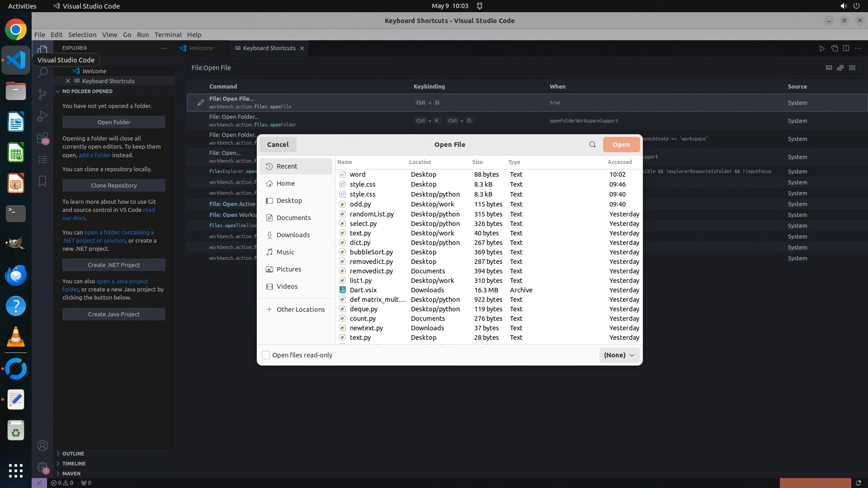868x488 pixels.
Task: Open Source Control view icon
Action: [42, 94]
